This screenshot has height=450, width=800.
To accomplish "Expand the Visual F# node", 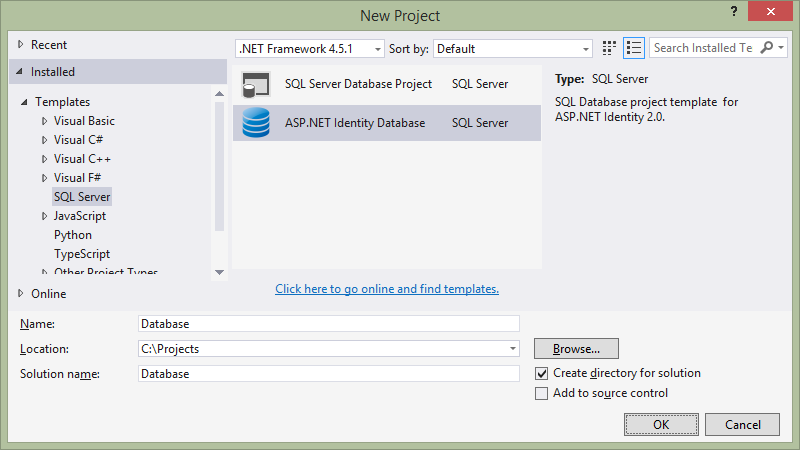I will click(44, 178).
